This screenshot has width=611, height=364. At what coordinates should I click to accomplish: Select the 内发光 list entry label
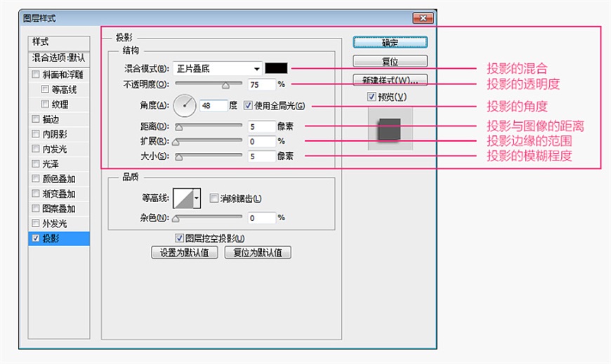55,149
